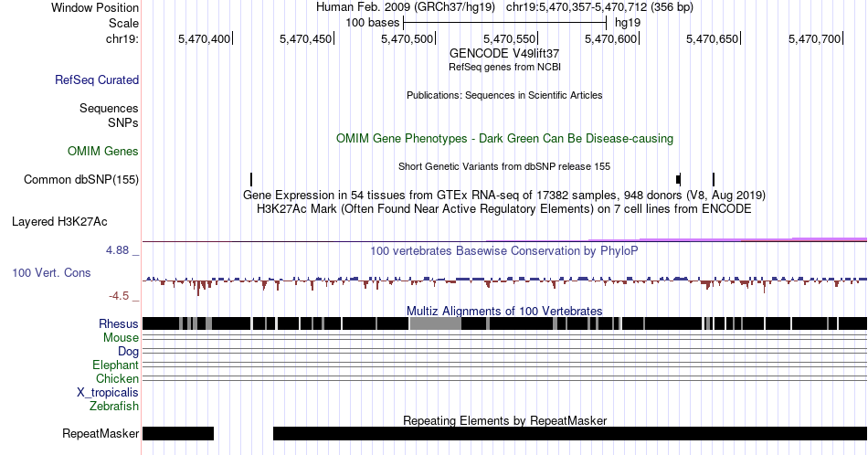Click the 'RefSeq genes from NCBI' title
Viewport: 868px width, 455px height.
point(504,67)
